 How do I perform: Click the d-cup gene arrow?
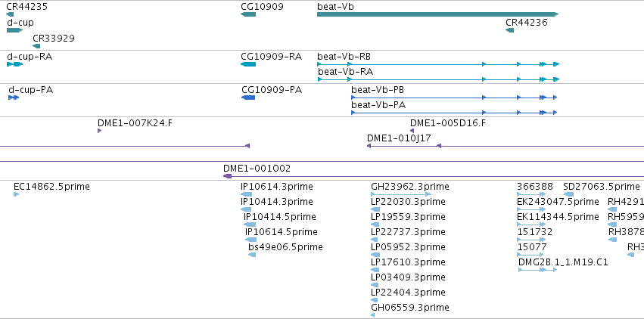[15, 30]
